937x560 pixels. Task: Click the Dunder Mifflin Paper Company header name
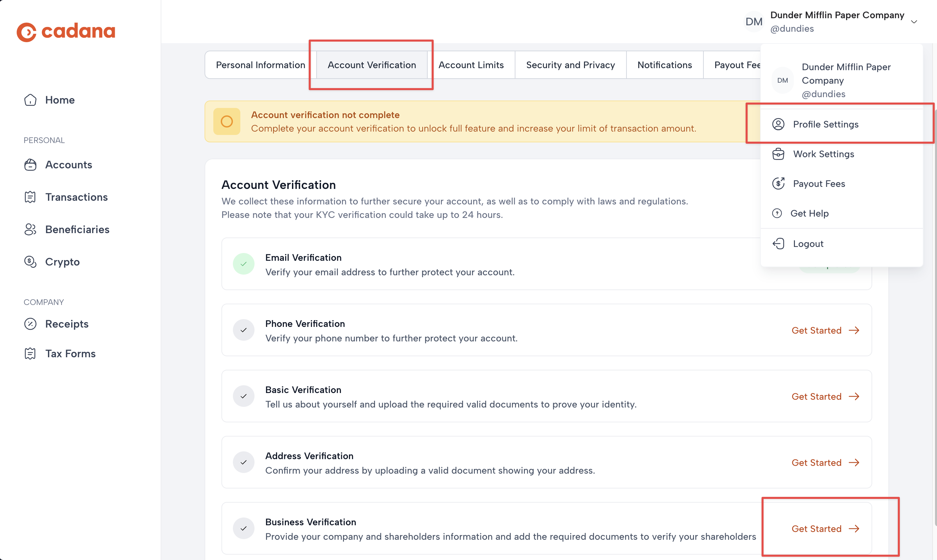click(837, 15)
